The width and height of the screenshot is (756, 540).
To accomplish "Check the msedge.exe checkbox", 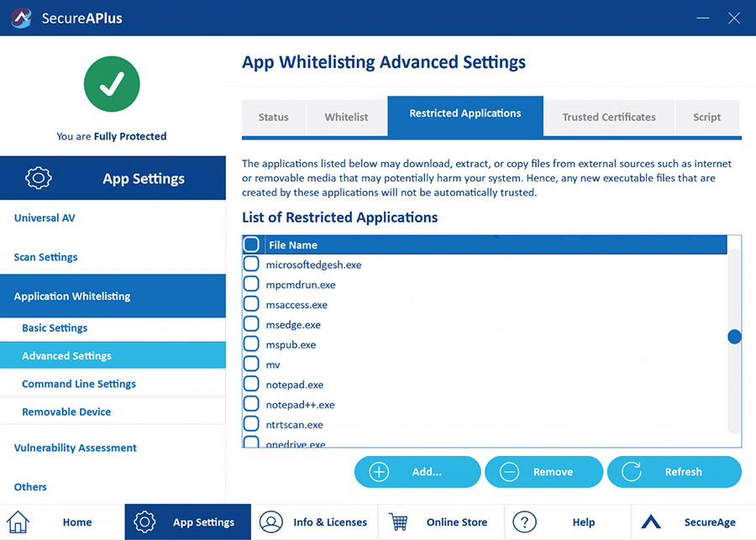I will [251, 324].
